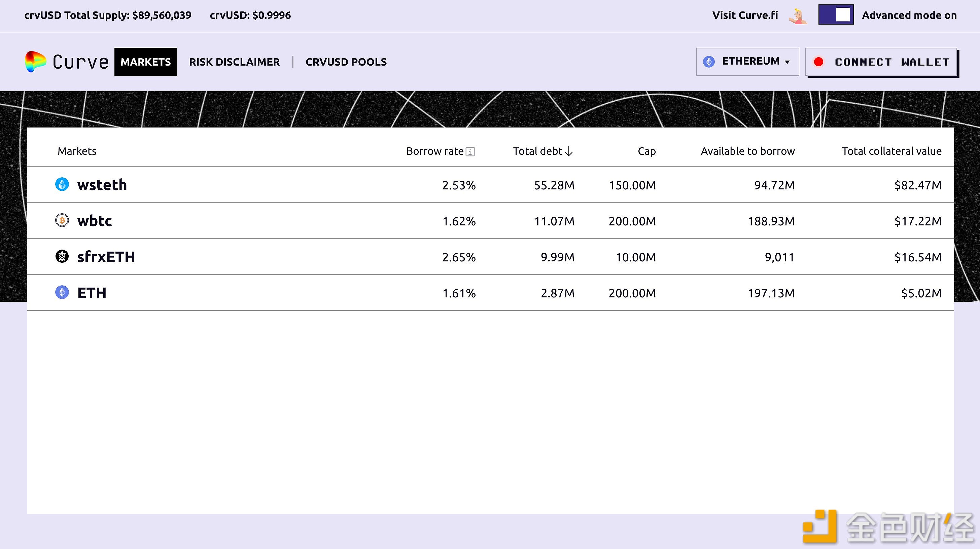
Task: Click the $17.22M collateral value
Action: (918, 221)
